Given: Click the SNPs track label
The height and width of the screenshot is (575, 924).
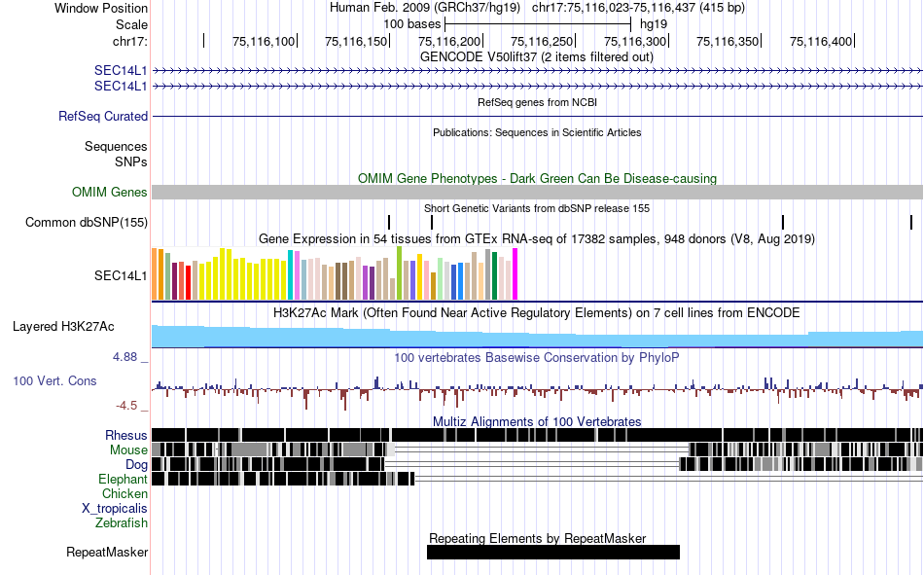Looking at the screenshot, I should click(x=131, y=162).
